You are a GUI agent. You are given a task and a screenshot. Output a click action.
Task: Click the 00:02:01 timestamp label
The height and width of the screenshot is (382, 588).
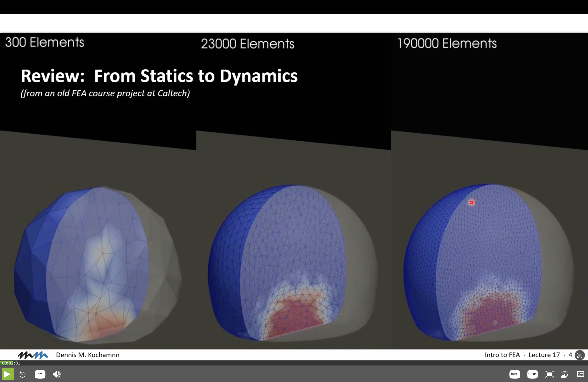11,363
